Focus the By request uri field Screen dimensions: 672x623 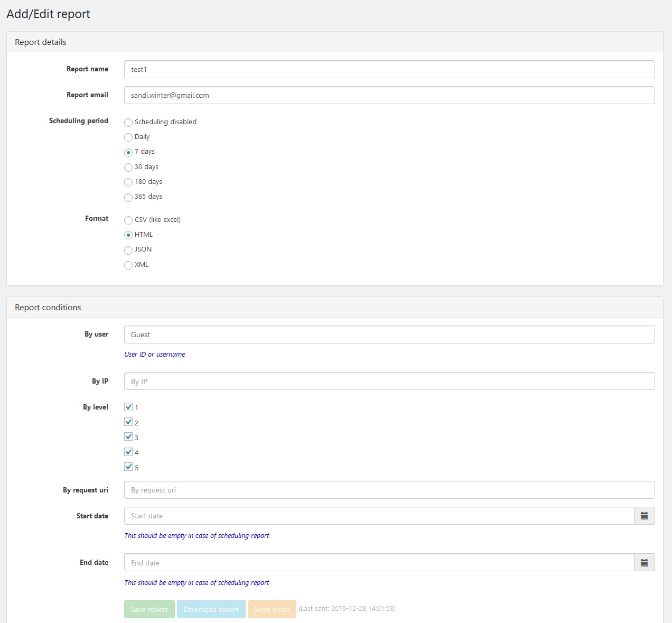[x=389, y=490]
